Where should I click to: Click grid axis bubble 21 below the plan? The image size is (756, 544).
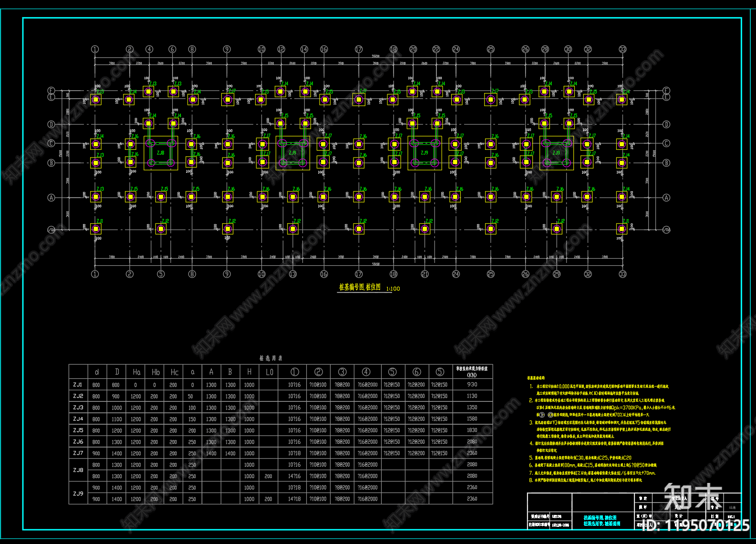425,274
